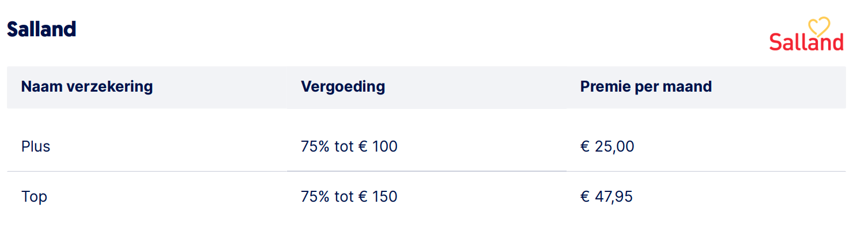Click the € 47,95 monthly premium
Screen dimensions: 868x234
[x=606, y=197]
